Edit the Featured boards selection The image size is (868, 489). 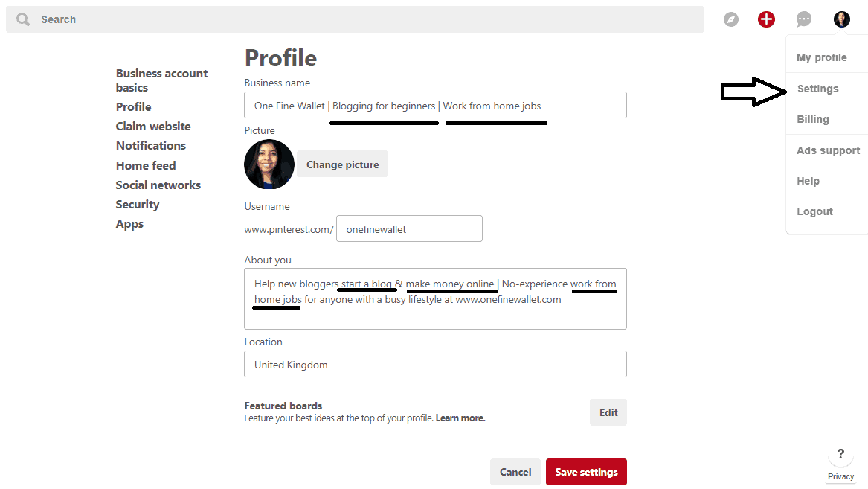click(608, 412)
